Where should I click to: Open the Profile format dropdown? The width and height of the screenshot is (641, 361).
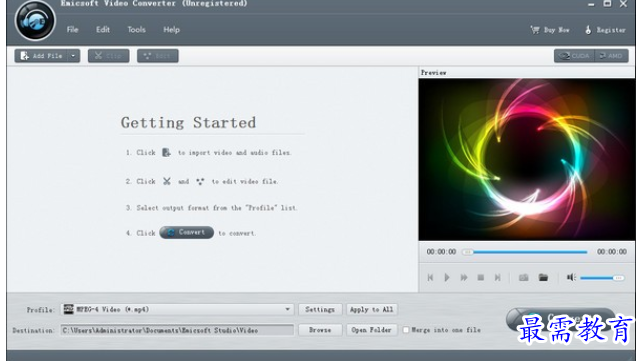[x=178, y=309]
